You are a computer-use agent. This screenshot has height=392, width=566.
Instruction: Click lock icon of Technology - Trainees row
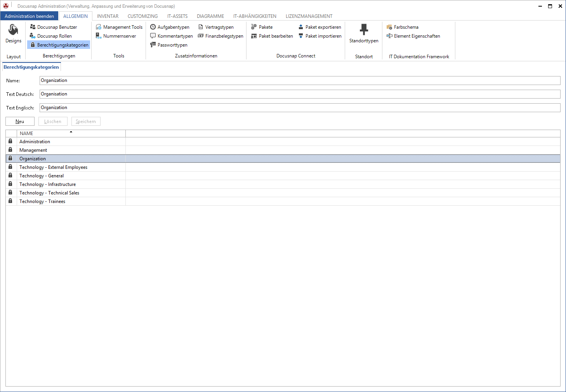pyautogui.click(x=10, y=201)
